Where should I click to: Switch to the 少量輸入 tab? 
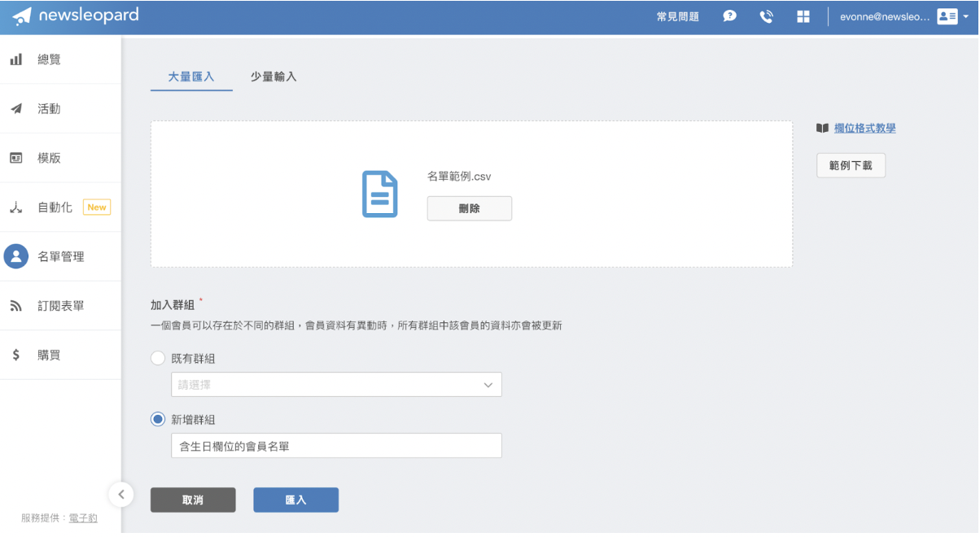click(273, 77)
